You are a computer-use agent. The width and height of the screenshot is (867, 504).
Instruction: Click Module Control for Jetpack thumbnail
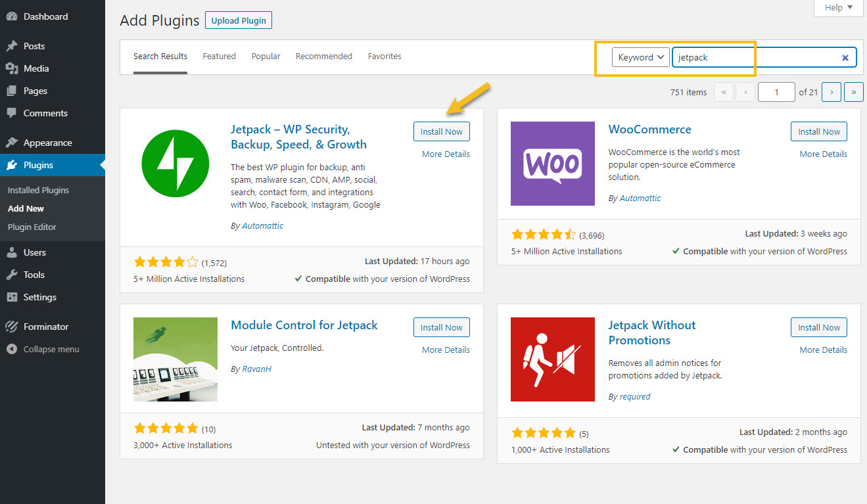click(176, 359)
